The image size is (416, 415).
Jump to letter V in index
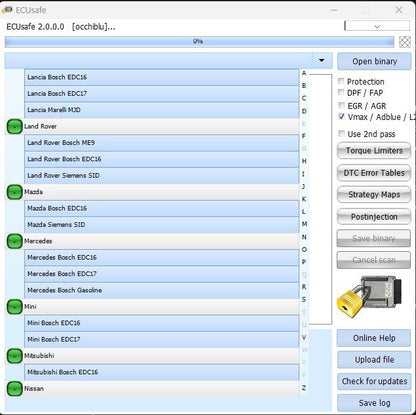(304, 337)
